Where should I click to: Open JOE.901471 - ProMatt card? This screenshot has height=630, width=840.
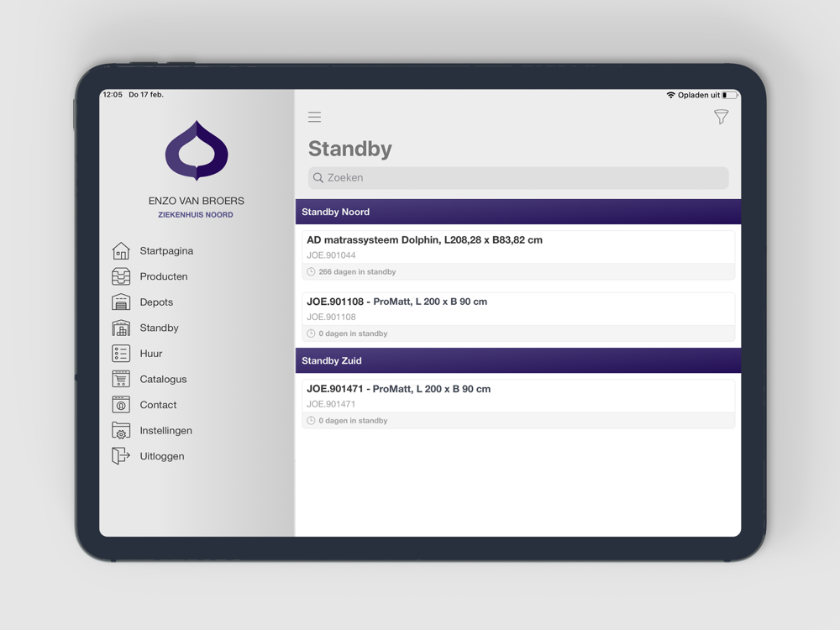[518, 404]
